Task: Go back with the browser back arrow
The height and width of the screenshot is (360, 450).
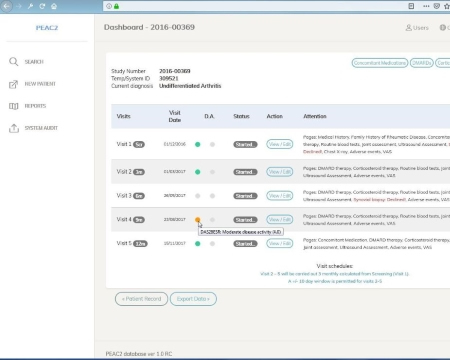Action: point(6,6)
